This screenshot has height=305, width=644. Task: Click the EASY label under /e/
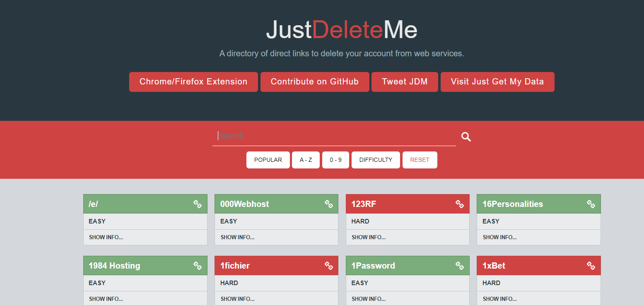[97, 221]
